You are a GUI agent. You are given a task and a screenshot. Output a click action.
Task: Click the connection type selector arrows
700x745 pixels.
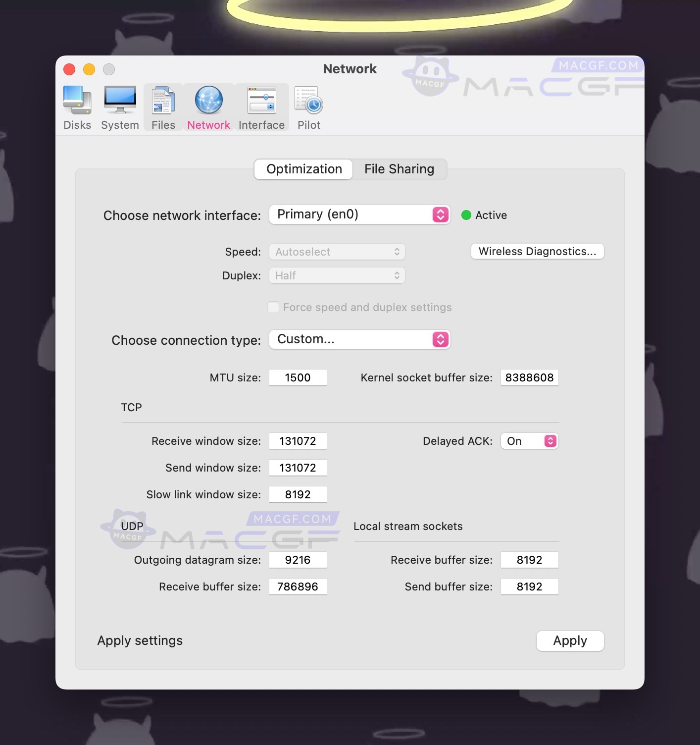440,339
